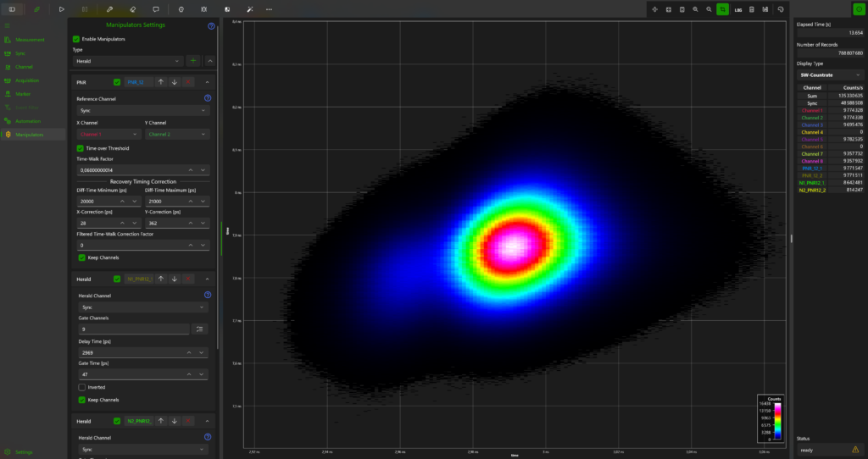Viewport: 868px width, 459px height.
Task: Click the PNR_12 name field
Action: (x=138, y=82)
